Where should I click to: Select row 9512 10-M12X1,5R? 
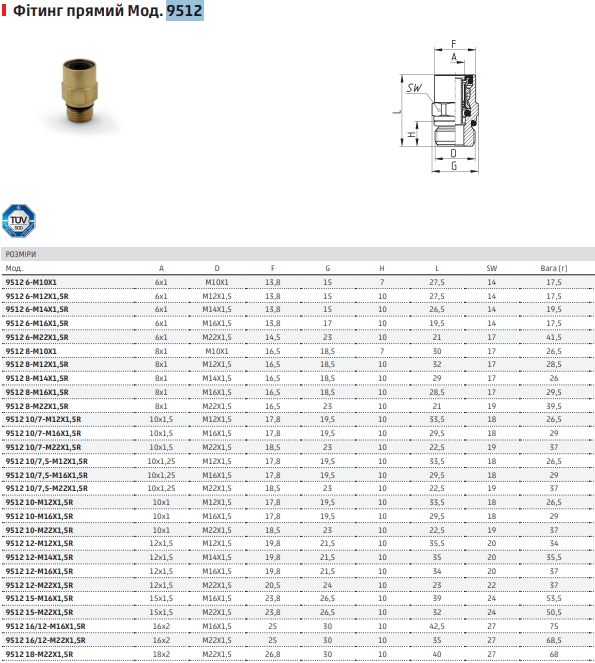tap(298, 502)
